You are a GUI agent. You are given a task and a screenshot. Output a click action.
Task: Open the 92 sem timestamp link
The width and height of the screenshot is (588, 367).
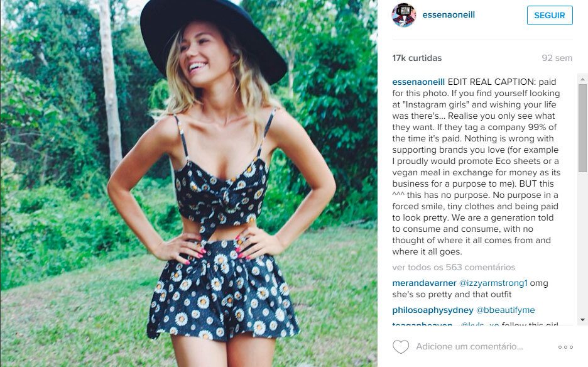click(557, 58)
